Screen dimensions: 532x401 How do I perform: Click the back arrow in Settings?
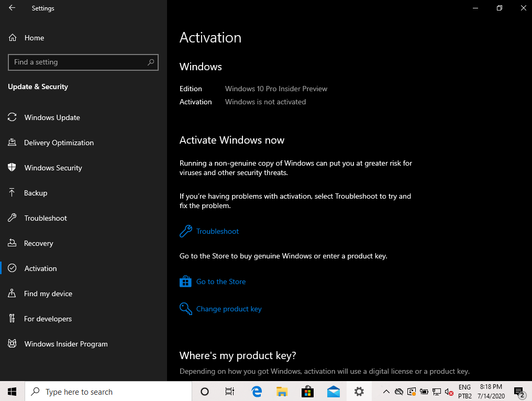[12, 8]
